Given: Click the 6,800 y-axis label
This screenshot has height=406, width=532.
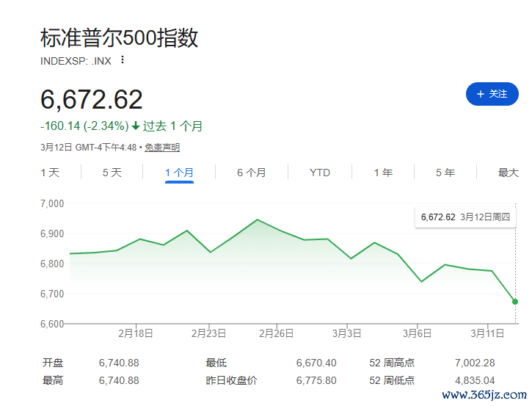Looking at the screenshot, I should tap(52, 264).
